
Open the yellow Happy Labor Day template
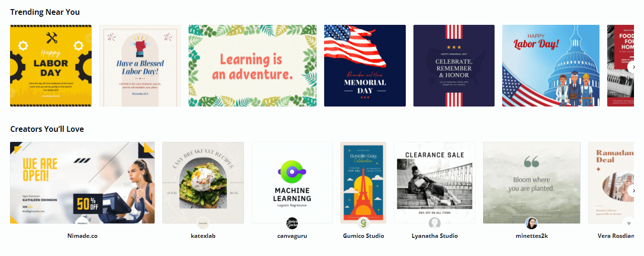tap(51, 65)
